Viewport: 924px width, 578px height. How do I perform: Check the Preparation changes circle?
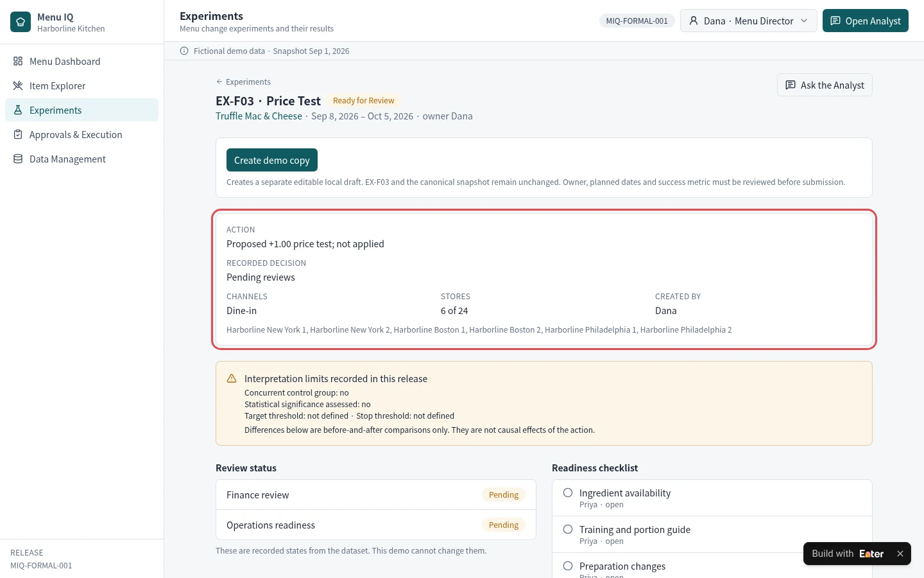[568, 566]
